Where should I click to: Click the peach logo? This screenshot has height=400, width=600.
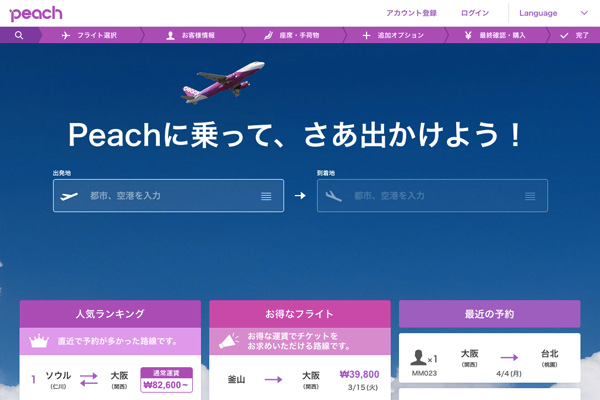click(36, 14)
